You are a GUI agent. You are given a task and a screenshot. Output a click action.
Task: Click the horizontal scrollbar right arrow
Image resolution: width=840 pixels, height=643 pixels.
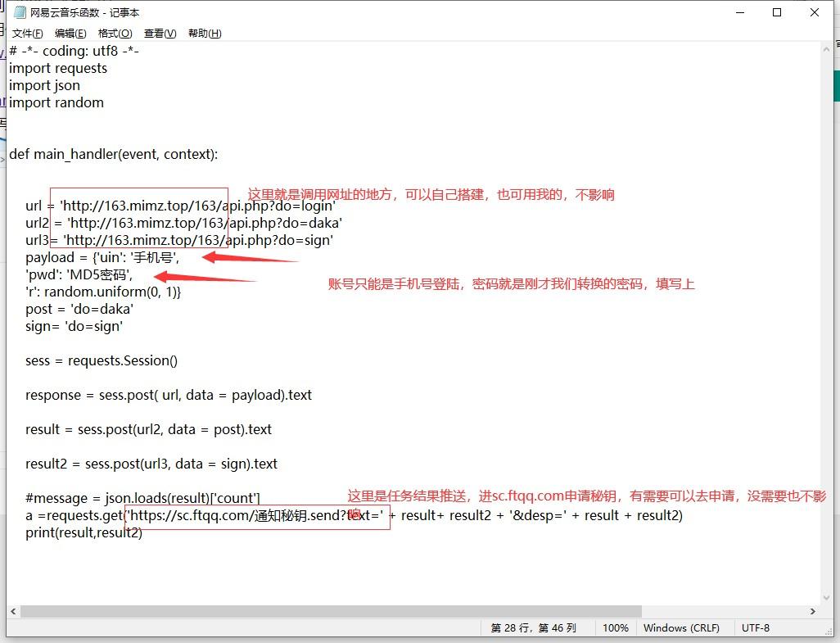click(x=813, y=611)
